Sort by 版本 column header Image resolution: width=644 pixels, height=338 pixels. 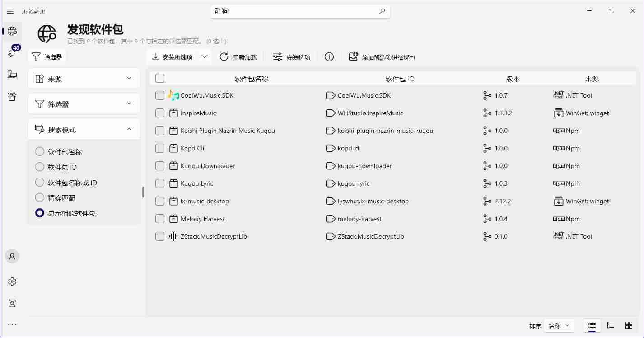pyautogui.click(x=513, y=79)
